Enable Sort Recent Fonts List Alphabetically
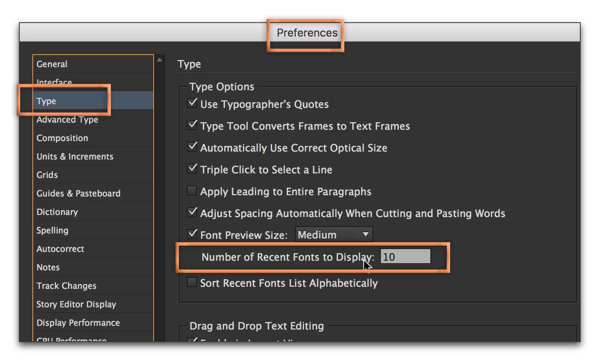 click(192, 283)
